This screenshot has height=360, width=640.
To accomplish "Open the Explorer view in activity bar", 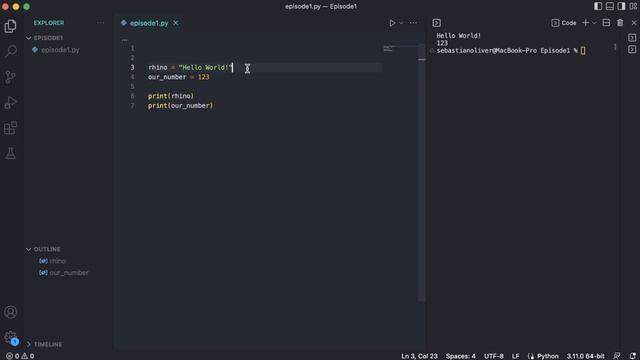I will [x=11, y=26].
